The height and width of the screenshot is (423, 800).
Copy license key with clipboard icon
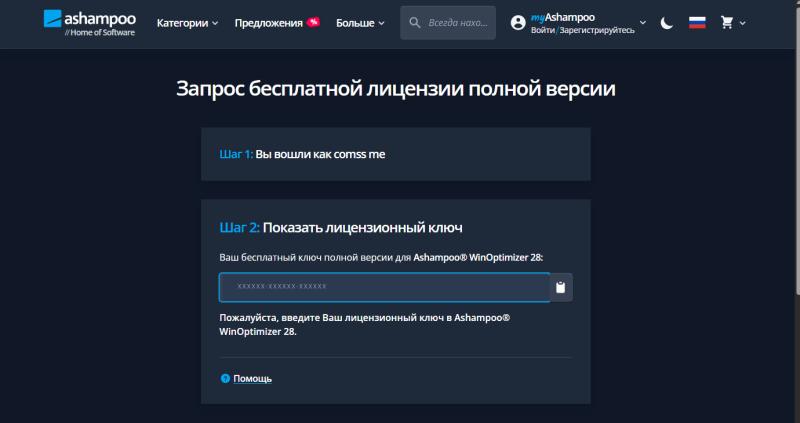[x=561, y=287]
